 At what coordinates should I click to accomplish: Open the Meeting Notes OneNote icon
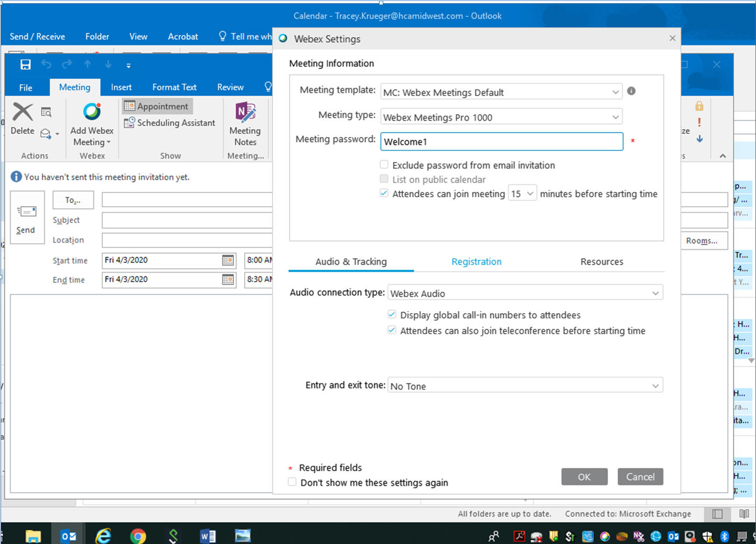pos(245,112)
